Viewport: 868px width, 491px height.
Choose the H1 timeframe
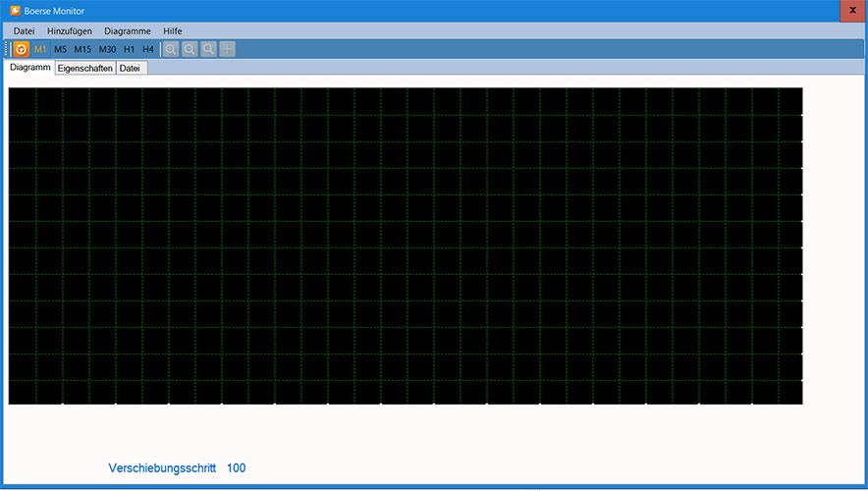[x=129, y=49]
